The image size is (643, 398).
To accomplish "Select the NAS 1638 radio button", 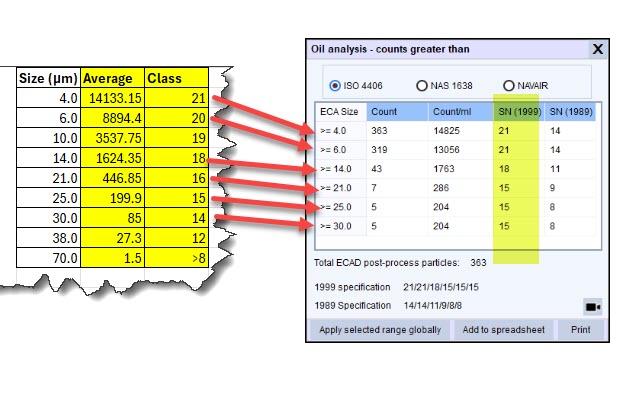I will [x=422, y=86].
